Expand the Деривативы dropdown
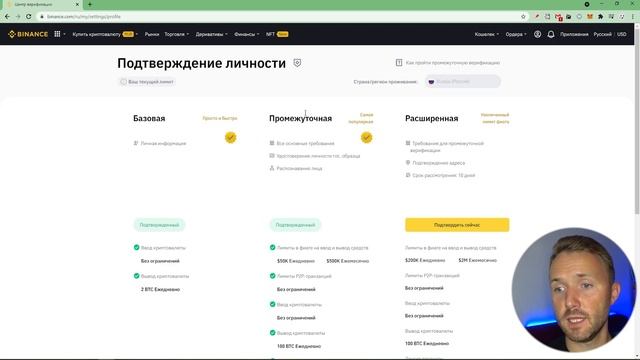Image resolution: width=640 pixels, height=360 pixels. click(x=211, y=34)
